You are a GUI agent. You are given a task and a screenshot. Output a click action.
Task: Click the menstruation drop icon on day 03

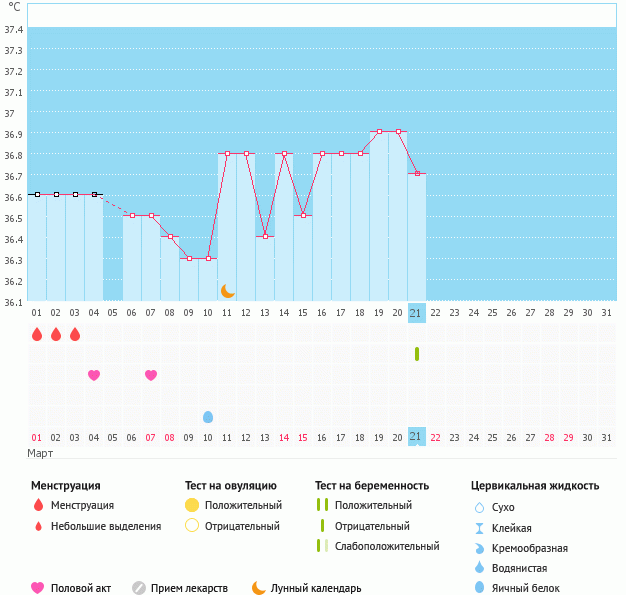click(x=75, y=334)
